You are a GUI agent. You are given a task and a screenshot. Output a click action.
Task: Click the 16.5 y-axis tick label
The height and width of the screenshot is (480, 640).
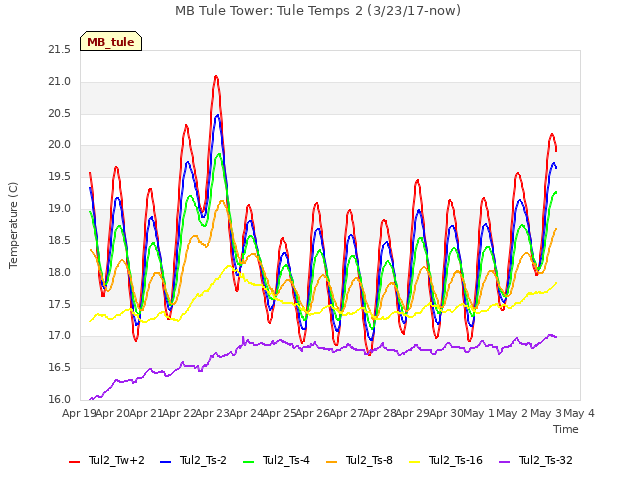pos(60,368)
